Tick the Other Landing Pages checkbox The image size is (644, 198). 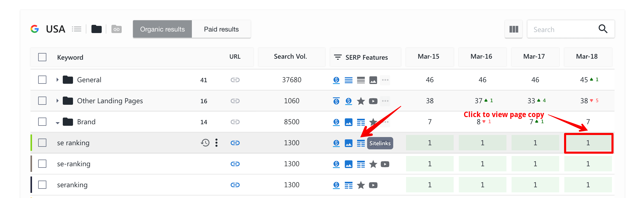42,101
